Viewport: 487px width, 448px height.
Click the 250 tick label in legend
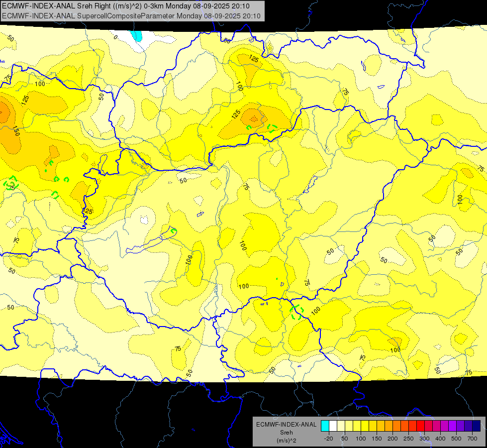point(408,439)
